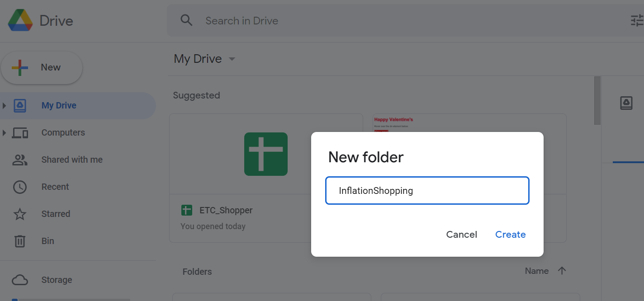The height and width of the screenshot is (301, 644).
Task: Click the Shared with me people icon
Action: 20,160
